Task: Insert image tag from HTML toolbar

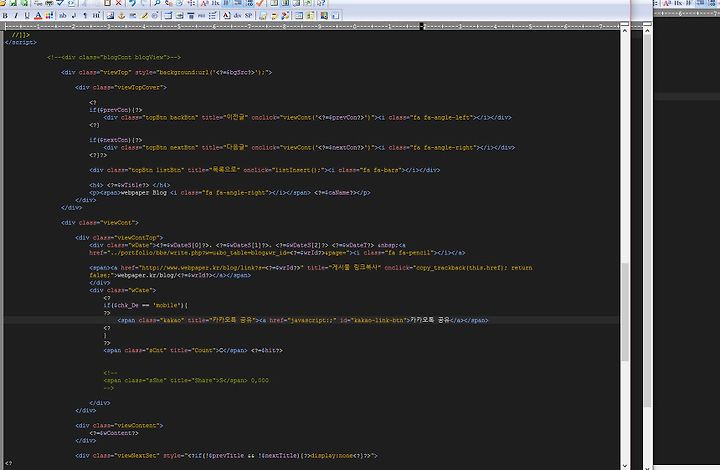Action: pyautogui.click(x=110, y=16)
